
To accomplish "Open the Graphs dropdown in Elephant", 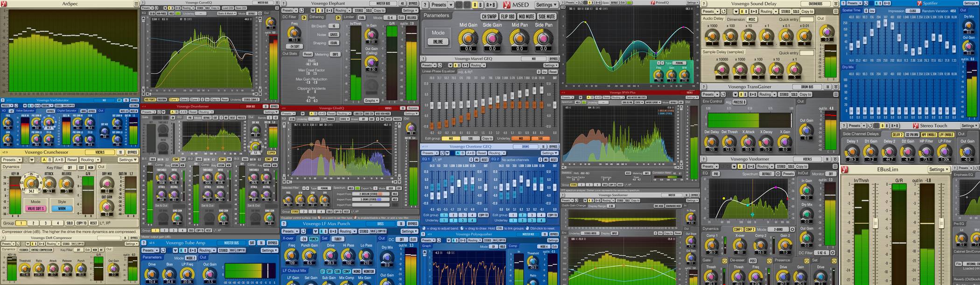I will pyautogui.click(x=371, y=100).
